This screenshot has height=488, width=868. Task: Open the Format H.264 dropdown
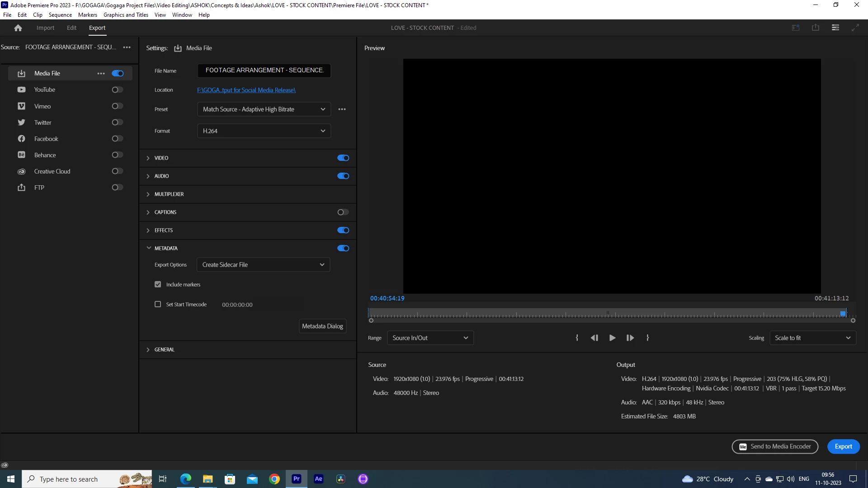264,131
